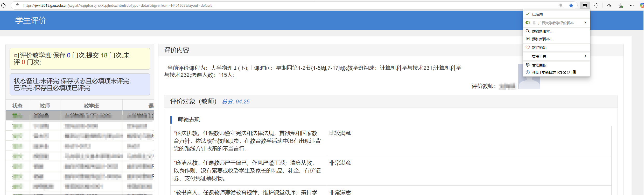Open the browser three-dots settings menu

pyautogui.click(x=632, y=5)
